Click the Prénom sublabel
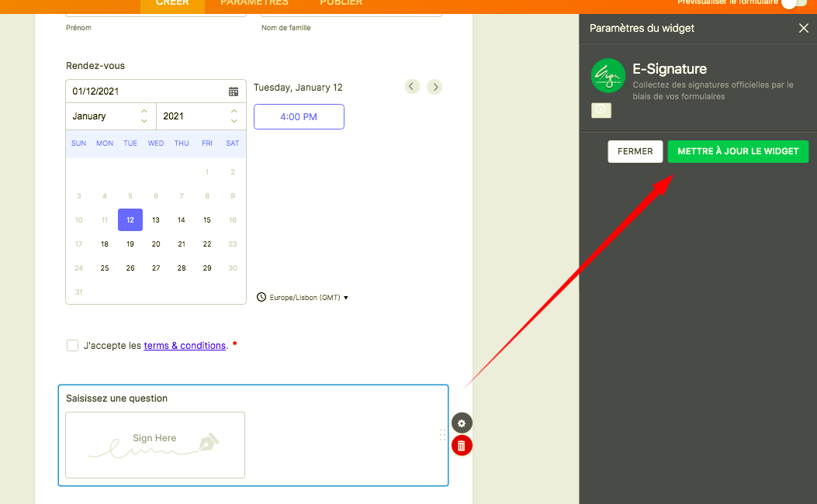The height and width of the screenshot is (504, 817). [78, 28]
